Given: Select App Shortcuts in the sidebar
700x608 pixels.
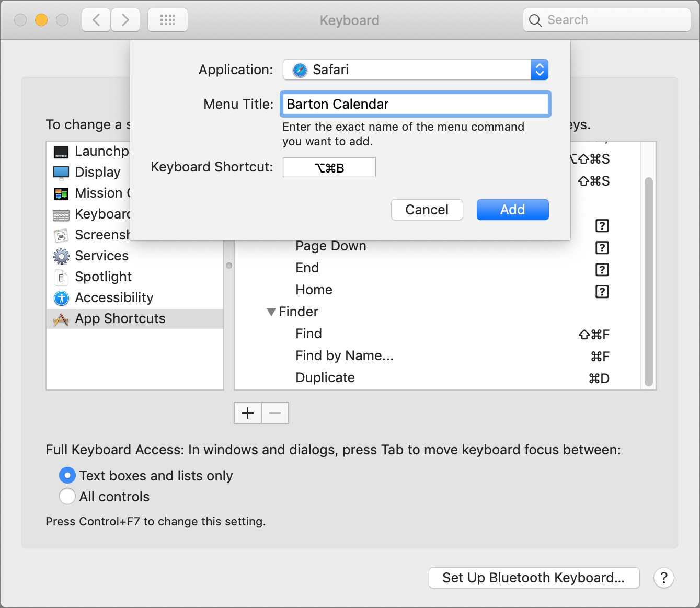Looking at the screenshot, I should pos(135,319).
